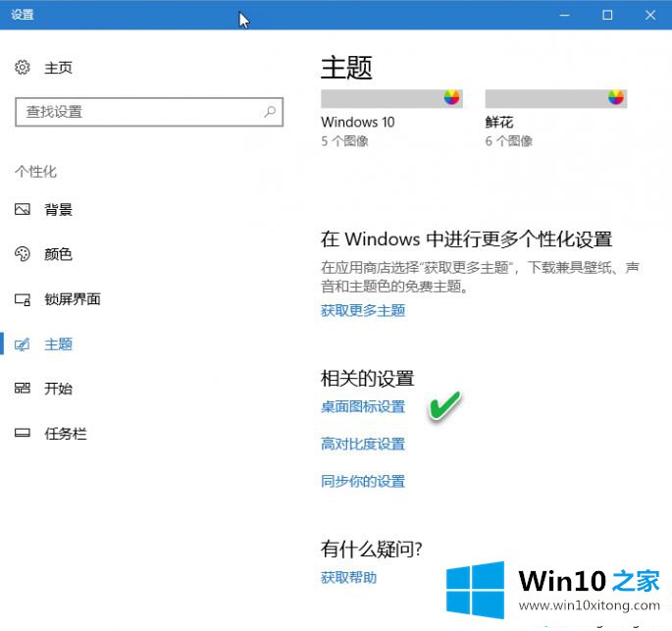Click color wheel on 鲜花 theme
Image resolution: width=672 pixels, height=631 pixels.
[x=616, y=97]
